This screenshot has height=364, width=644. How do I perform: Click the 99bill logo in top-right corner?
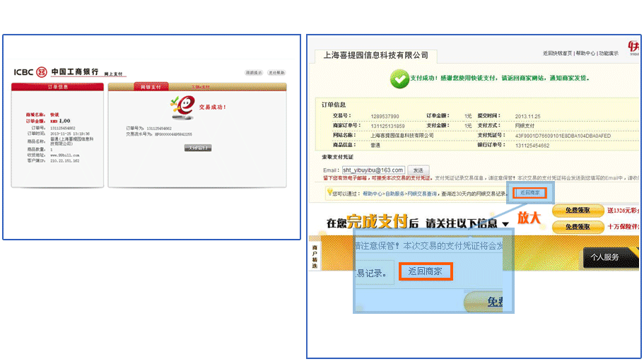[x=634, y=46]
